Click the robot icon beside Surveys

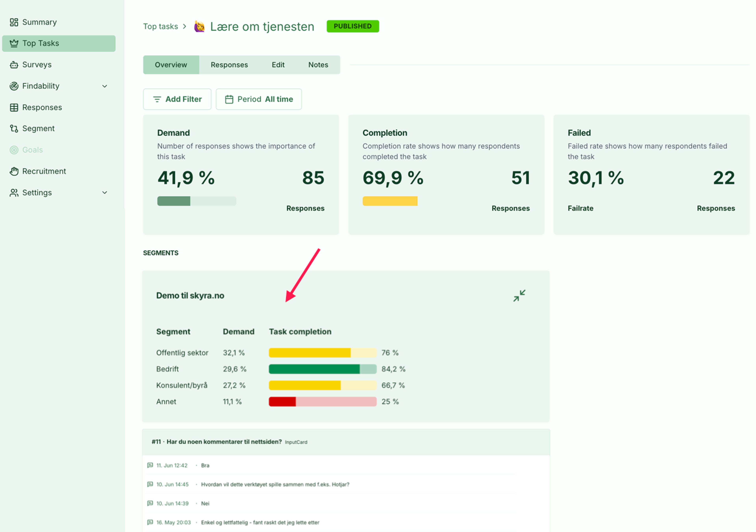[x=14, y=65]
